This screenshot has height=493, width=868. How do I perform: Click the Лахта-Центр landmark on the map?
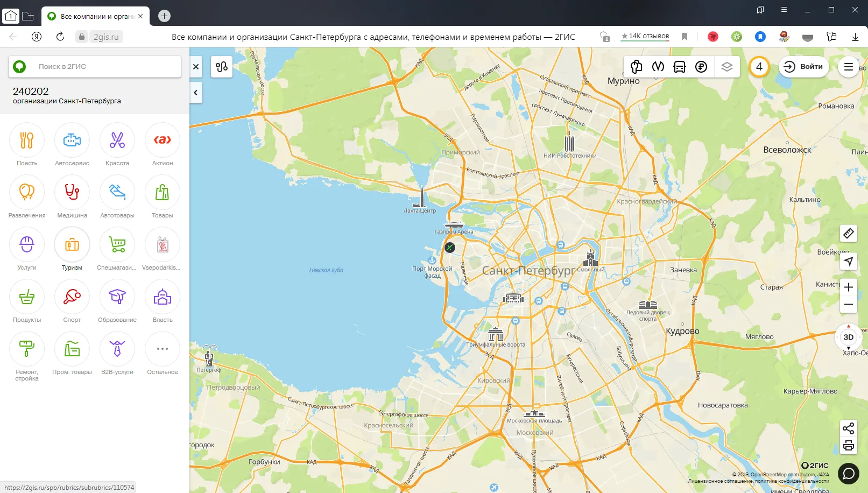(420, 200)
